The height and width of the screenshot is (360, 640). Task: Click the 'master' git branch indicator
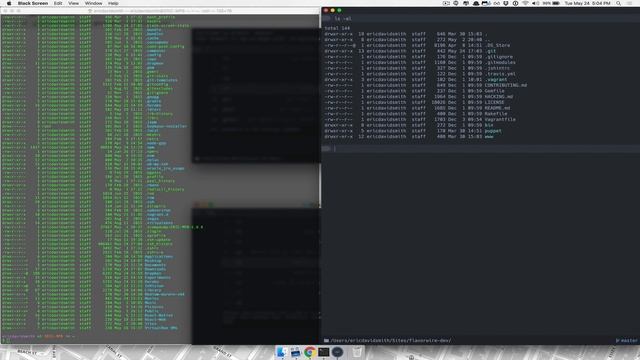626,340
